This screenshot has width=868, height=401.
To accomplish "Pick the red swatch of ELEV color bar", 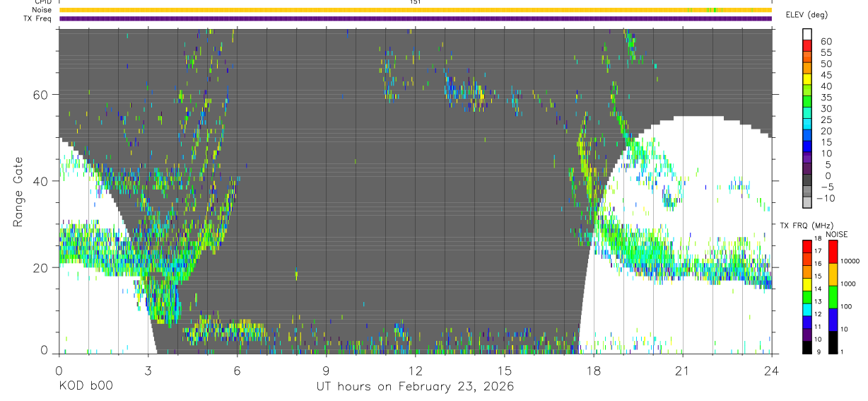I will (x=807, y=45).
